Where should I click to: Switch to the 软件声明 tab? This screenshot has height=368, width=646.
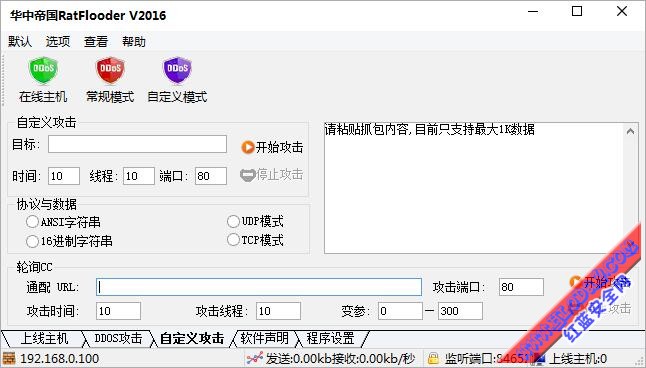(264, 339)
